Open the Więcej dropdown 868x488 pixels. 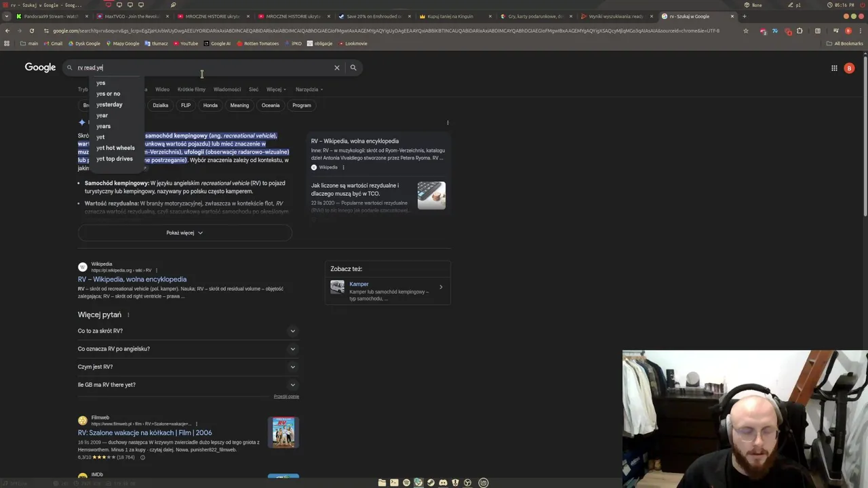(276, 89)
